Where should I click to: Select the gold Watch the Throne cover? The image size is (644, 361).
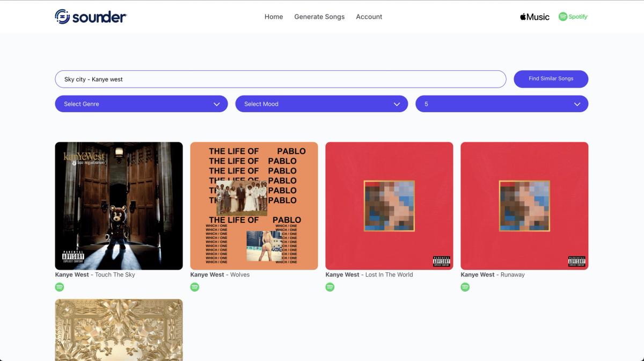(x=119, y=330)
